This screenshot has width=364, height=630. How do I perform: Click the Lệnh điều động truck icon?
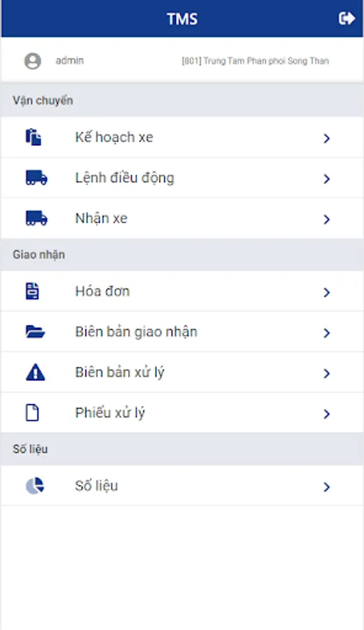pyautogui.click(x=36, y=178)
